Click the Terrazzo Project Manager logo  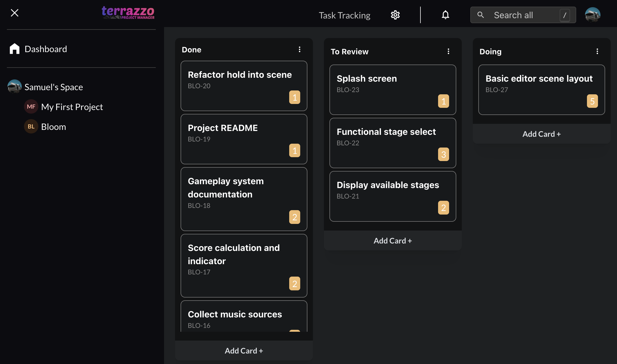coord(128,13)
